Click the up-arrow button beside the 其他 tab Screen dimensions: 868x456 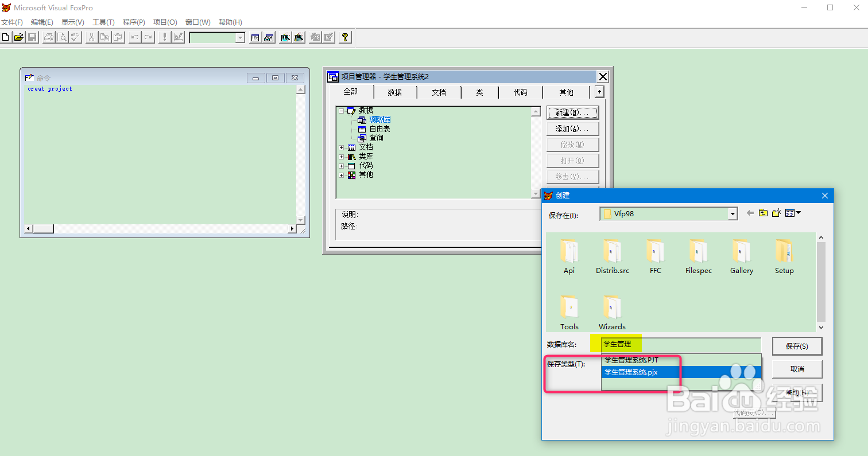(x=599, y=92)
